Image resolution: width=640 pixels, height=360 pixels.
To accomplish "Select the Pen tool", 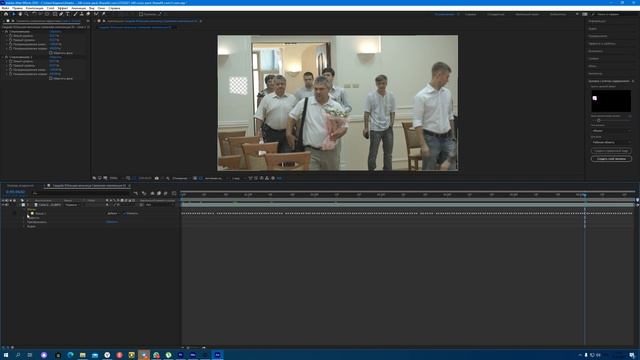I will click(61, 14).
